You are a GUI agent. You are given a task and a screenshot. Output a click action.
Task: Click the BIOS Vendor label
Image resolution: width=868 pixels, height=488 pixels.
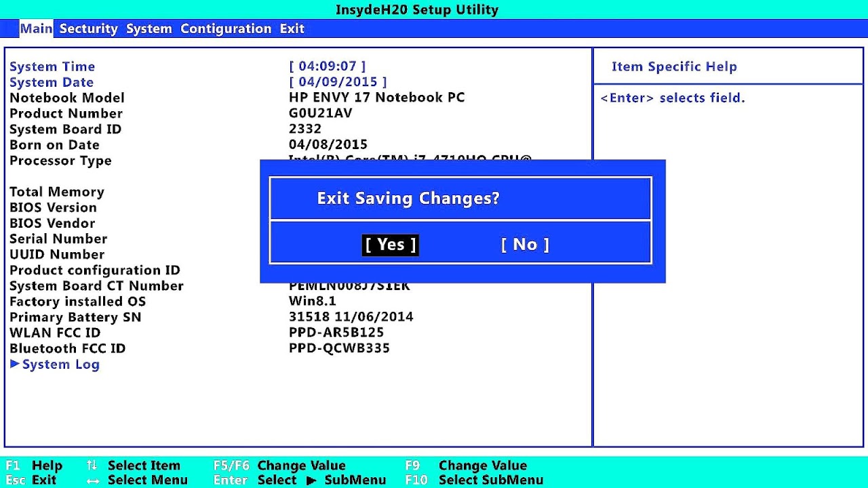pyautogui.click(x=52, y=223)
